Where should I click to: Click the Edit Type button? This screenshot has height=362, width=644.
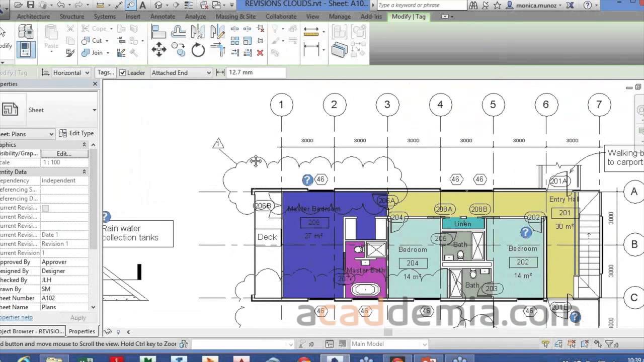point(76,133)
